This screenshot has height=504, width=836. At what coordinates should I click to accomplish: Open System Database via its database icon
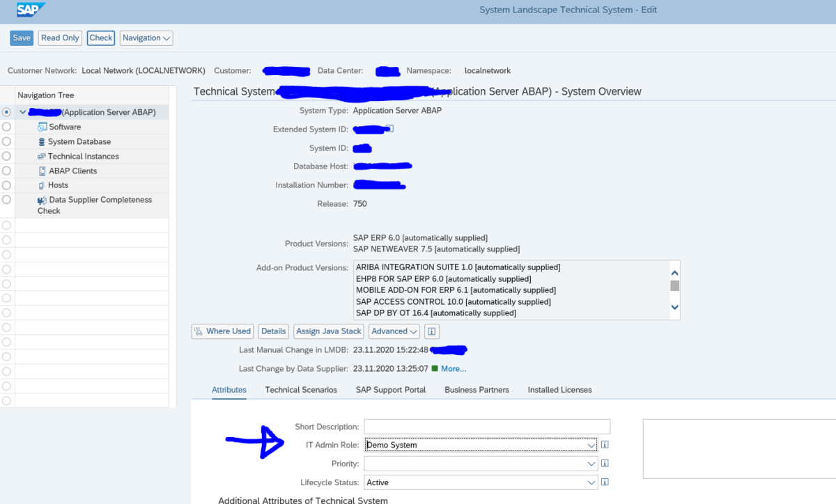point(41,141)
